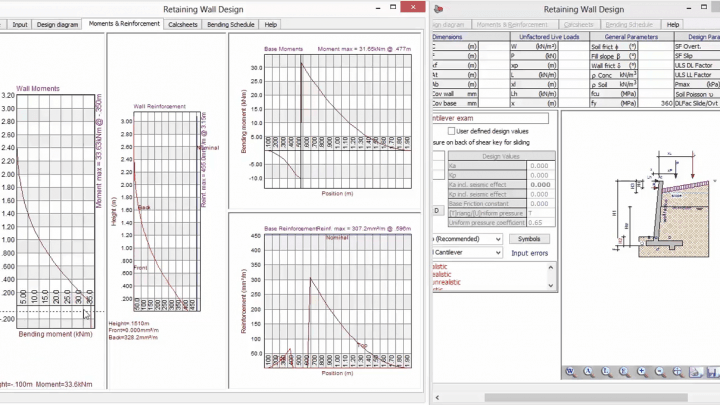Click the 'General Parameters' column header
The width and height of the screenshot is (720, 405).
(631, 37)
